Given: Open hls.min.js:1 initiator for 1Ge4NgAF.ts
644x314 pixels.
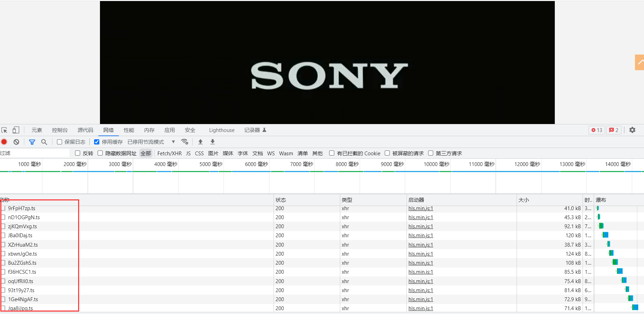Looking at the screenshot, I should coord(421,299).
